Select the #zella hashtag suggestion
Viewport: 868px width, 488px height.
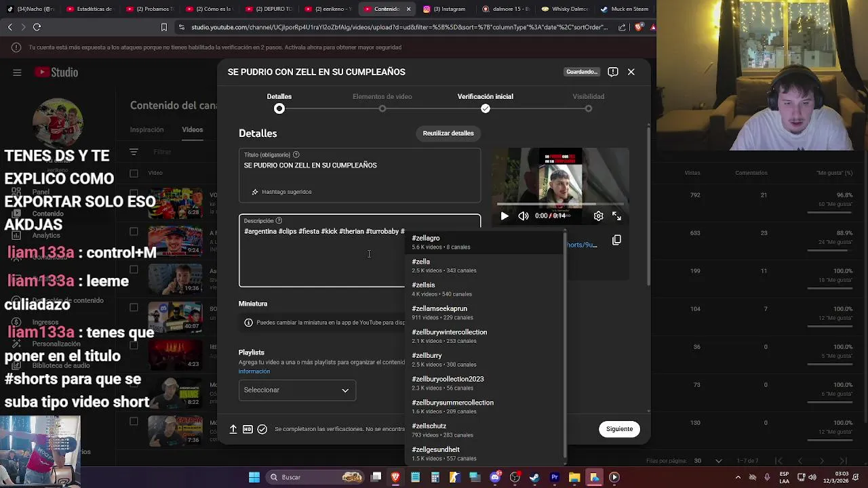tap(484, 266)
